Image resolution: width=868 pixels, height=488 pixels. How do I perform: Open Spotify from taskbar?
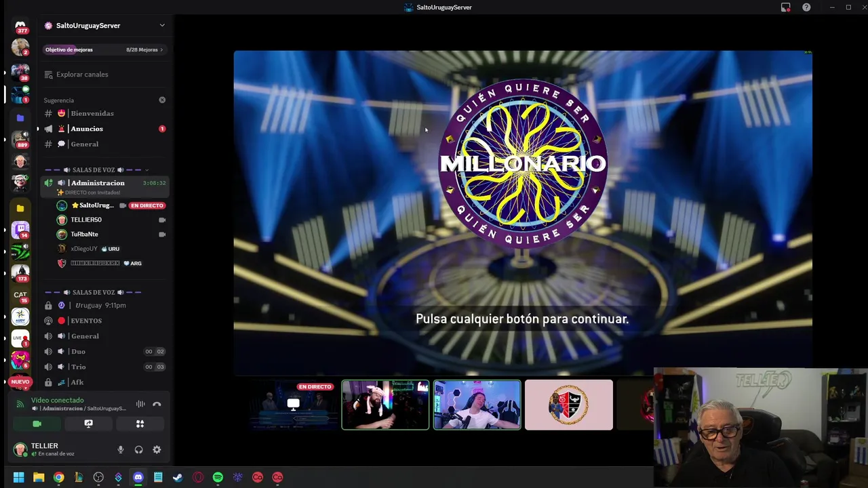click(218, 477)
